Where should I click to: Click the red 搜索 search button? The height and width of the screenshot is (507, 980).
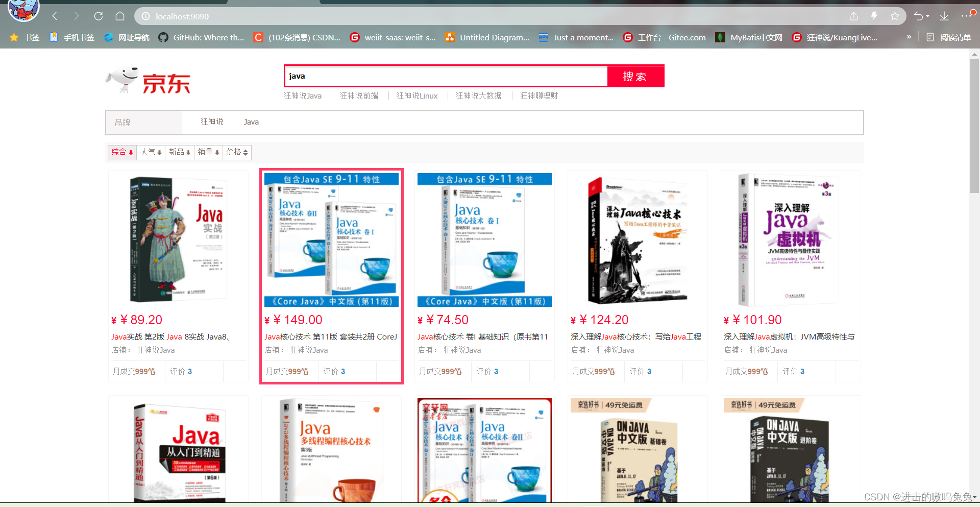click(635, 76)
